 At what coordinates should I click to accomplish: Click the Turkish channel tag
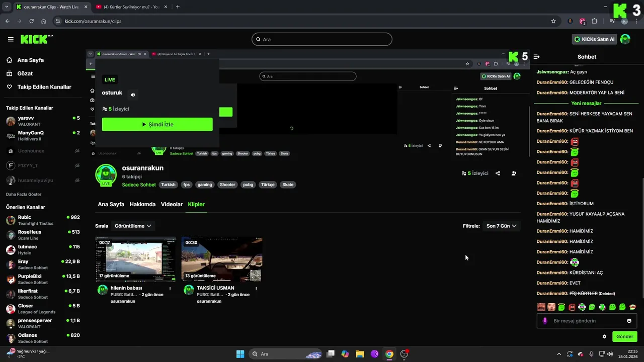(168, 185)
